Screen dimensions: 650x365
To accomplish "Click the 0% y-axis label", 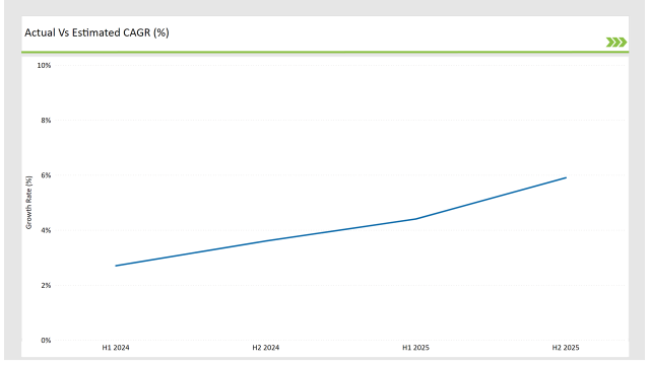I will click(x=46, y=340).
